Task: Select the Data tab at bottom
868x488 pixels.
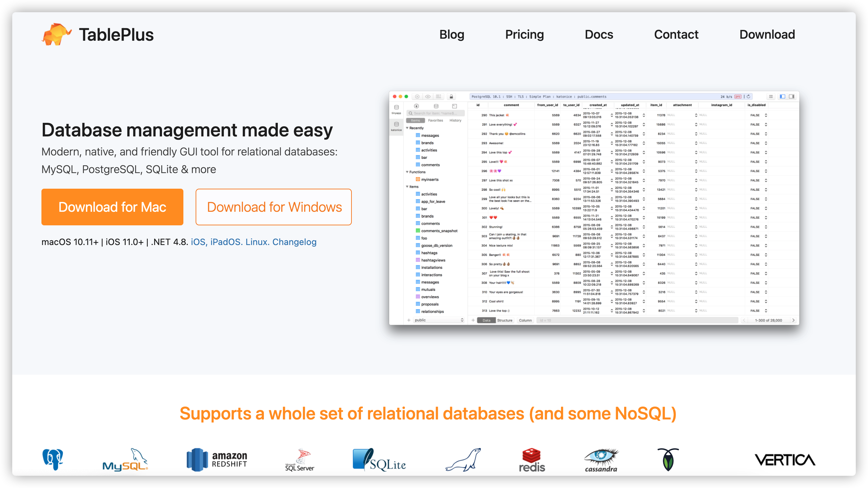Action: coord(486,320)
